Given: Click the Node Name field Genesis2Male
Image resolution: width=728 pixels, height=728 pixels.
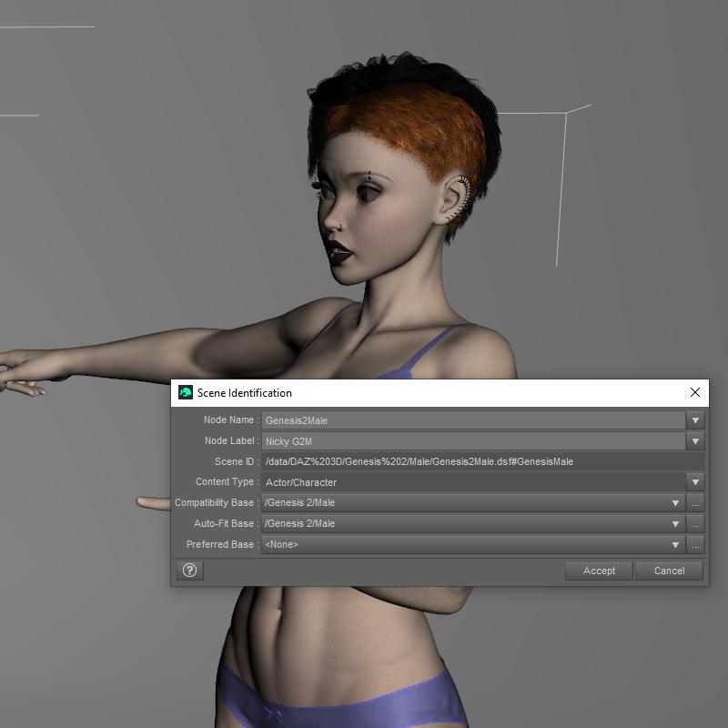Looking at the screenshot, I should coord(473,420).
